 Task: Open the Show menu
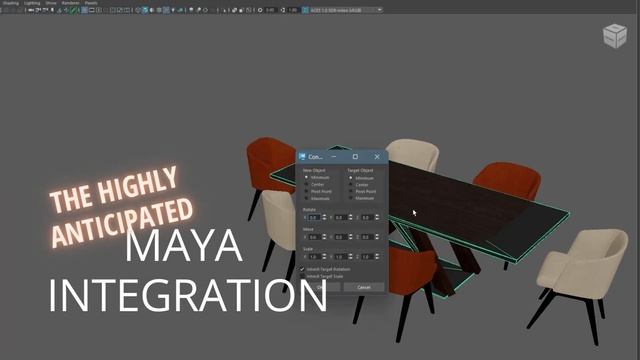click(x=51, y=3)
